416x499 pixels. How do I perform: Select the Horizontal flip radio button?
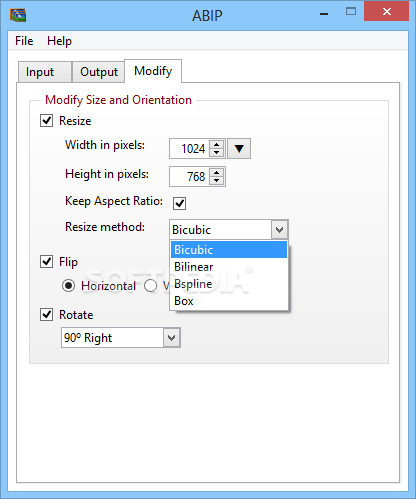point(68,286)
